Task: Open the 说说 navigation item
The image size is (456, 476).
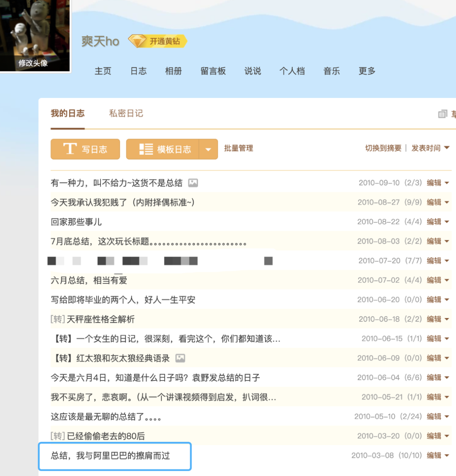Action: point(253,71)
